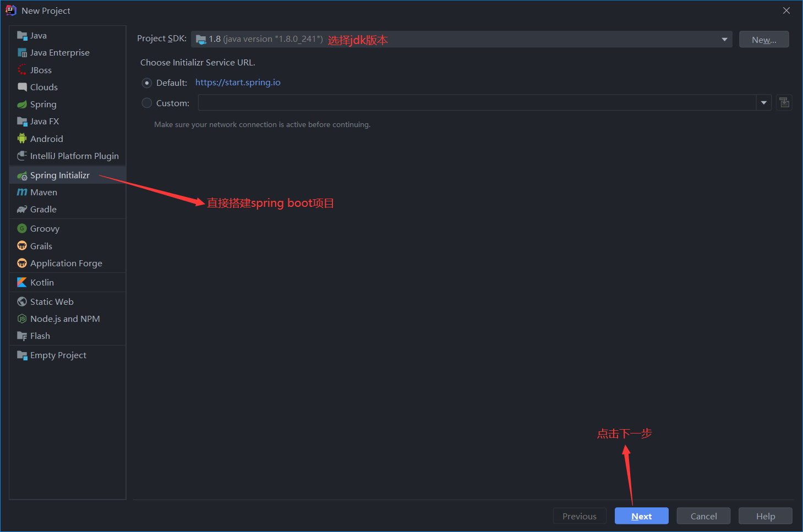This screenshot has width=803, height=532.
Task: Choose Java Enterprise project type label
Action: (60, 53)
